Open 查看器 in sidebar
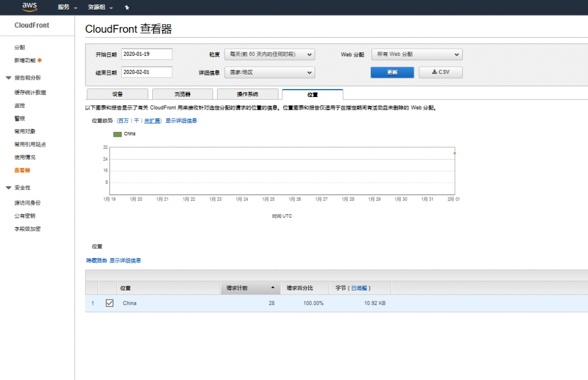 click(22, 170)
